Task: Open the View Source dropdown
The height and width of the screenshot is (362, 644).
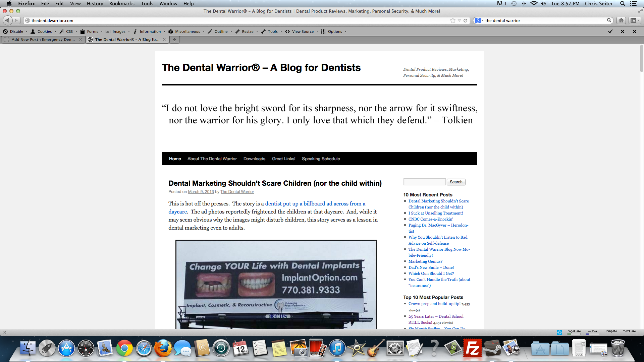Action: 302,32
